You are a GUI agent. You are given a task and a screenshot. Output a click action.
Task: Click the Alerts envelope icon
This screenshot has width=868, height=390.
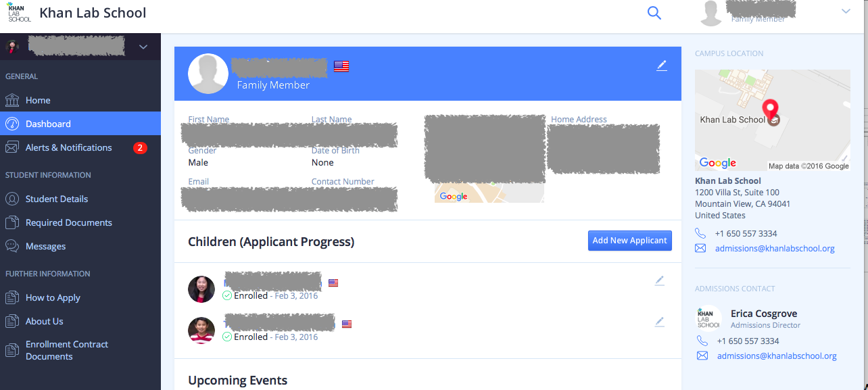point(12,147)
